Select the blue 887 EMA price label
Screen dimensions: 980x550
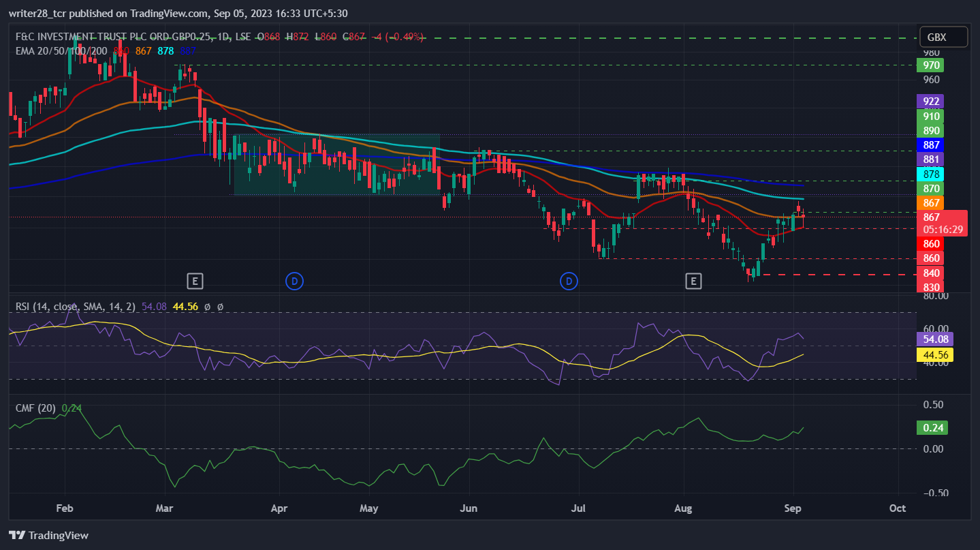(x=930, y=144)
